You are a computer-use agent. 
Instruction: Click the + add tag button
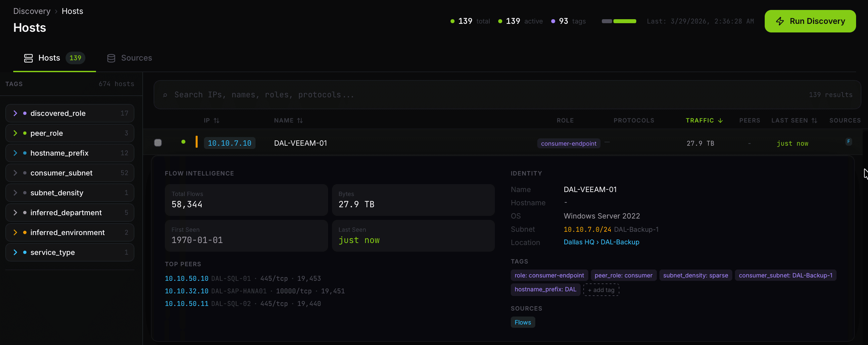click(x=601, y=290)
